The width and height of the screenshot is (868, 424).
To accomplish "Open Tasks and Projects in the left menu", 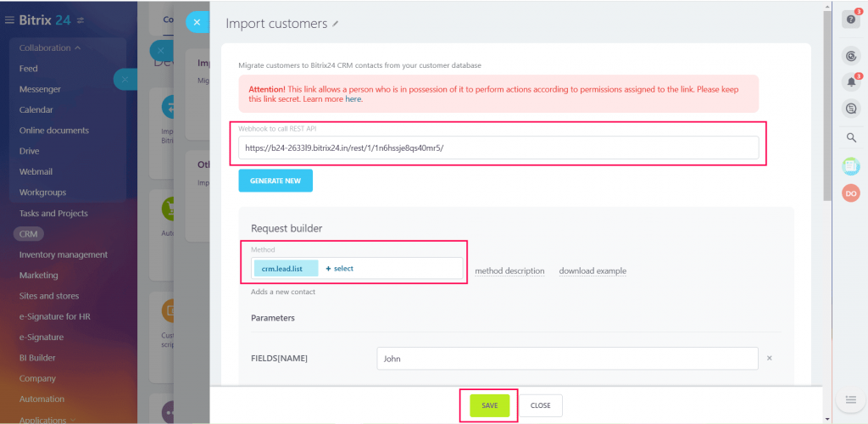I will click(x=53, y=213).
